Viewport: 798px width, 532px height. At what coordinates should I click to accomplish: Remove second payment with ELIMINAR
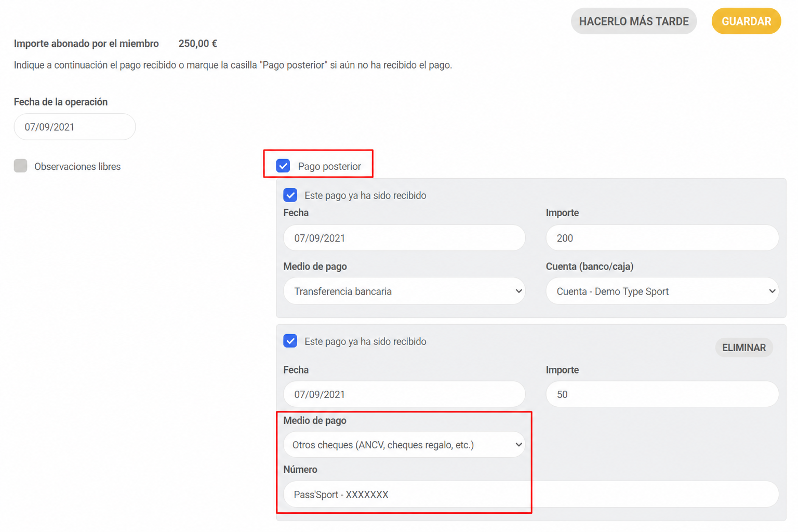[744, 348]
